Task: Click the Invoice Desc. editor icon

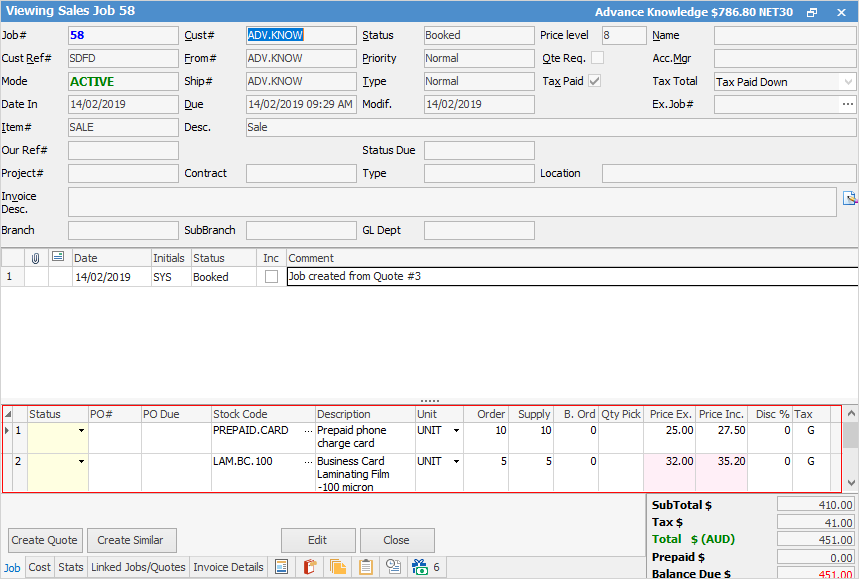Action: 850,198
